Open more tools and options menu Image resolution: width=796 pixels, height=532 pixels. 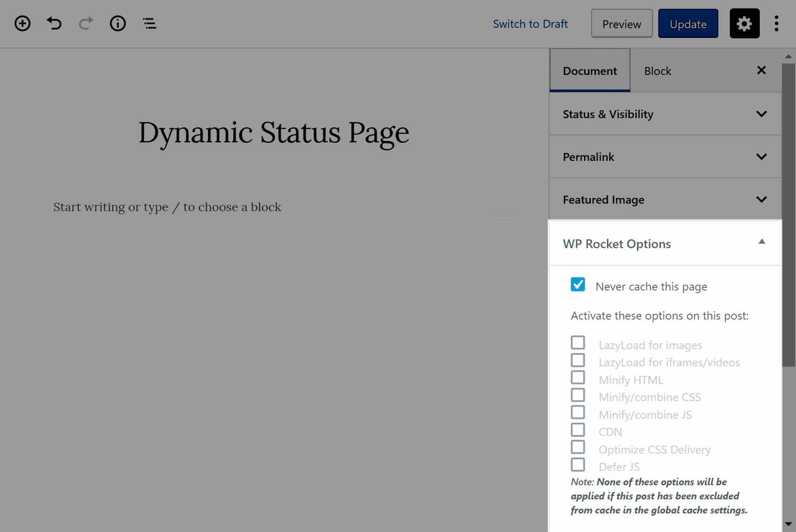click(777, 23)
